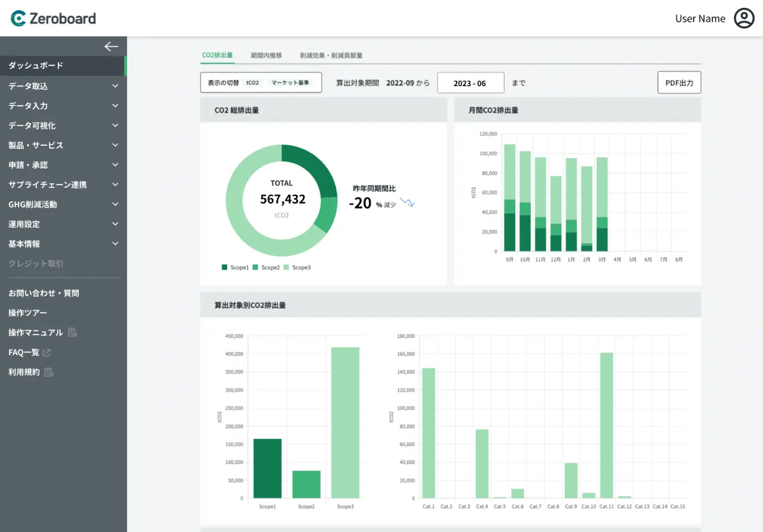Open the FAQ一覧 link

click(x=24, y=353)
